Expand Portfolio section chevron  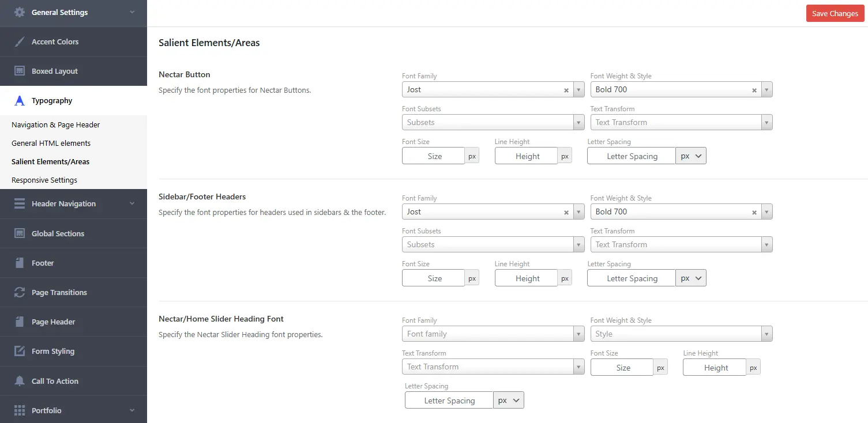pos(132,410)
